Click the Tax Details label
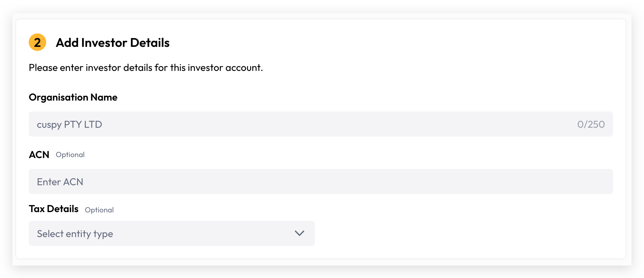Image resolution: width=644 pixels, height=278 pixels. click(x=54, y=209)
